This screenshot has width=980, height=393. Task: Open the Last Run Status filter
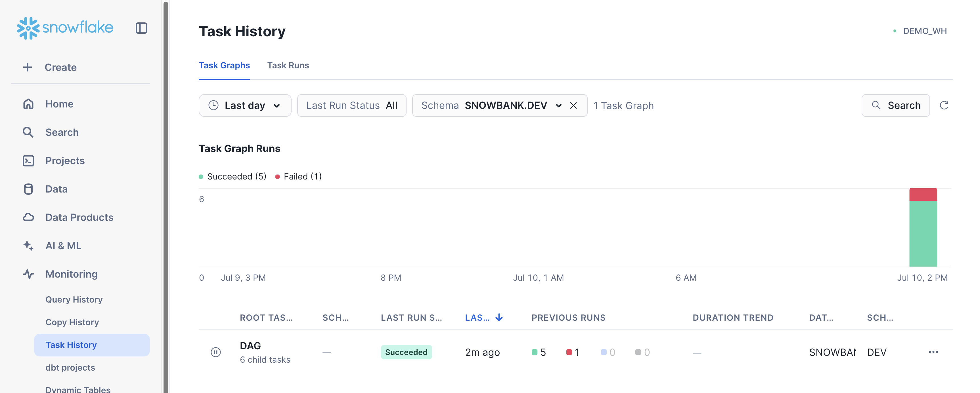(351, 105)
